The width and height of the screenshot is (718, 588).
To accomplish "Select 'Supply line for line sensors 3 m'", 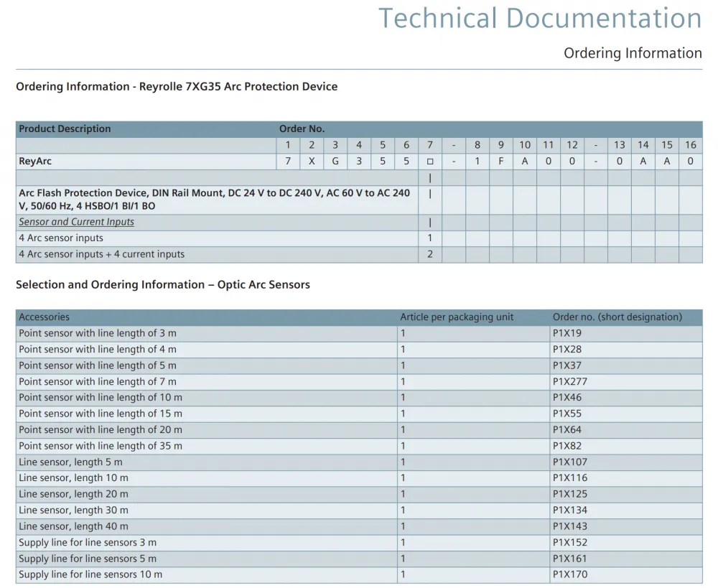I will click(x=88, y=543).
